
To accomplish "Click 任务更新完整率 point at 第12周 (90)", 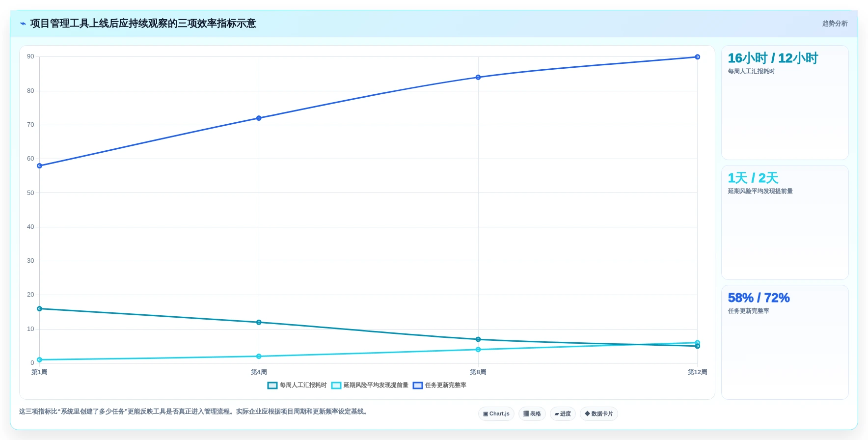I will pos(697,57).
